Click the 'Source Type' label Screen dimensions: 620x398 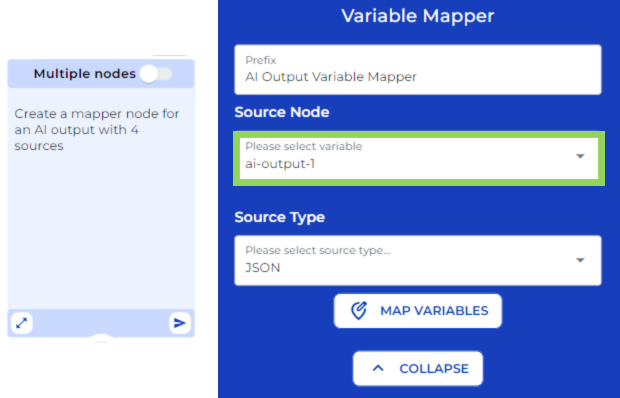(280, 217)
